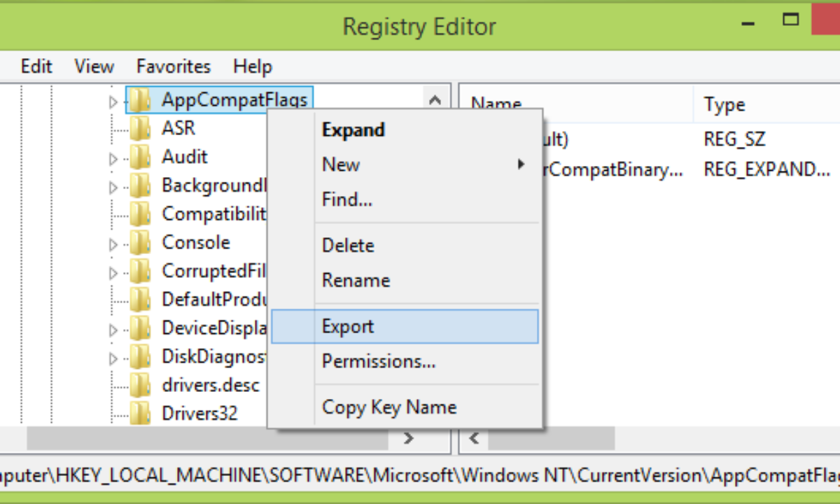
Task: Click the Audit folder icon
Action: click(140, 157)
